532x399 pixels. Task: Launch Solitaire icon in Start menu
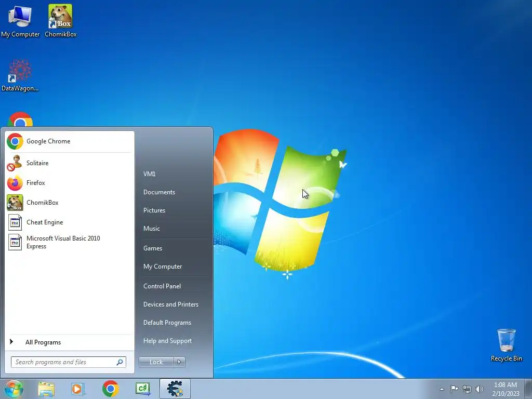15,163
